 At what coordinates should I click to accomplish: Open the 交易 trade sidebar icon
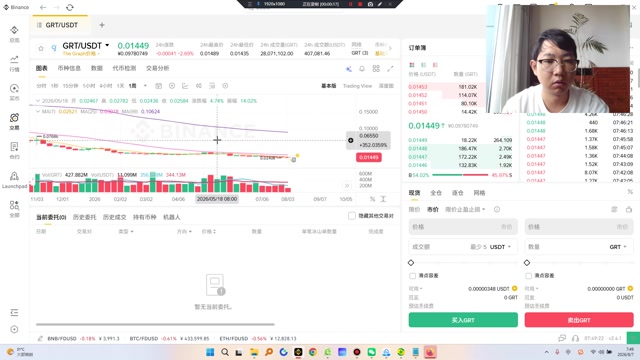14,118
